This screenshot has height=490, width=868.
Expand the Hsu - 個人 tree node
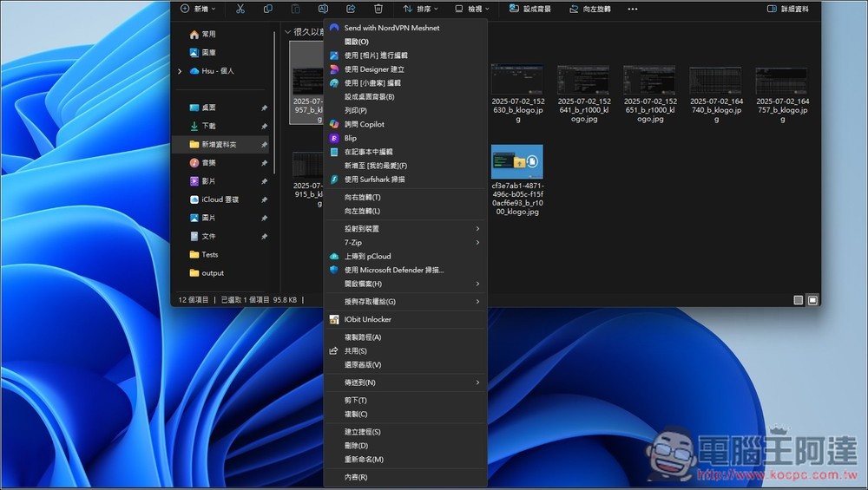point(180,71)
